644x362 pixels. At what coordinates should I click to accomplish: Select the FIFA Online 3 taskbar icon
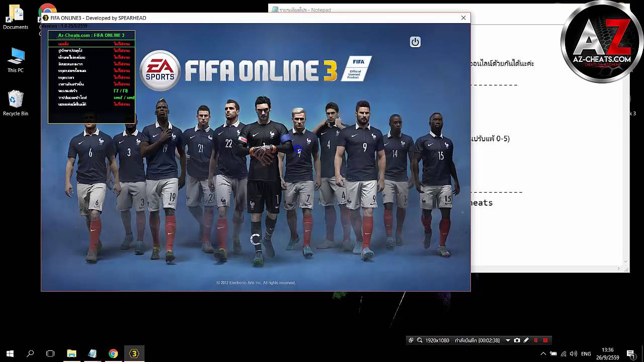(134, 353)
